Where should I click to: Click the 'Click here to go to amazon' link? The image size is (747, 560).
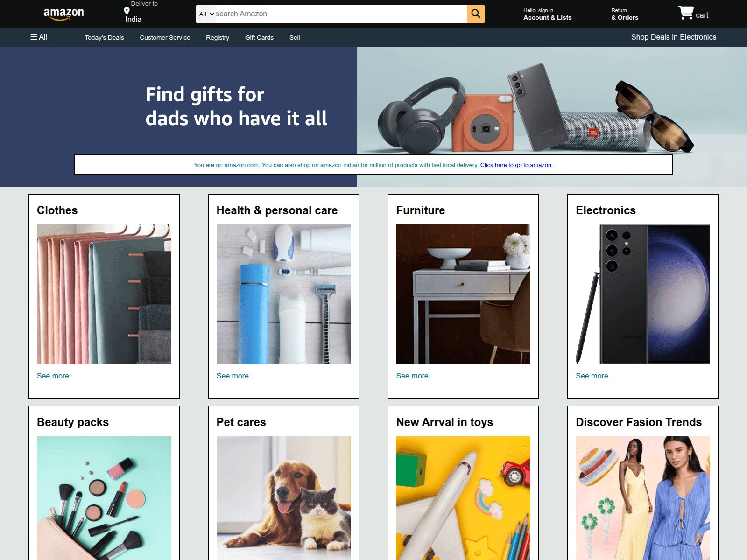(516, 165)
